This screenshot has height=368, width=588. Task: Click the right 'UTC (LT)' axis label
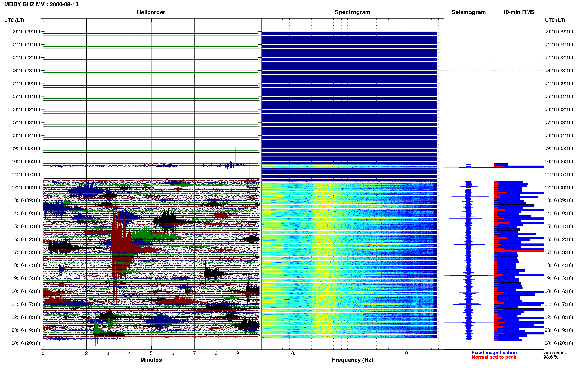[555, 20]
